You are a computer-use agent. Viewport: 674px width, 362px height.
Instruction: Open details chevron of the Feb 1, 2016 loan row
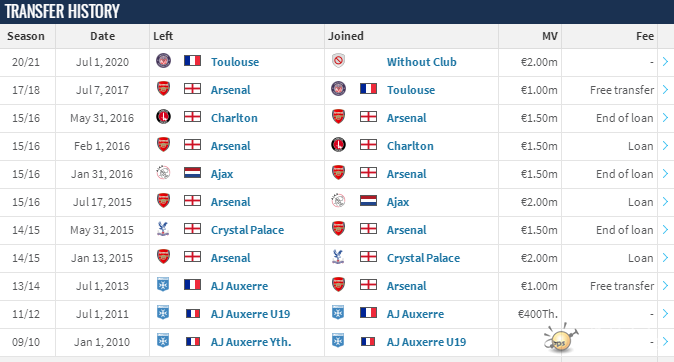click(665, 145)
